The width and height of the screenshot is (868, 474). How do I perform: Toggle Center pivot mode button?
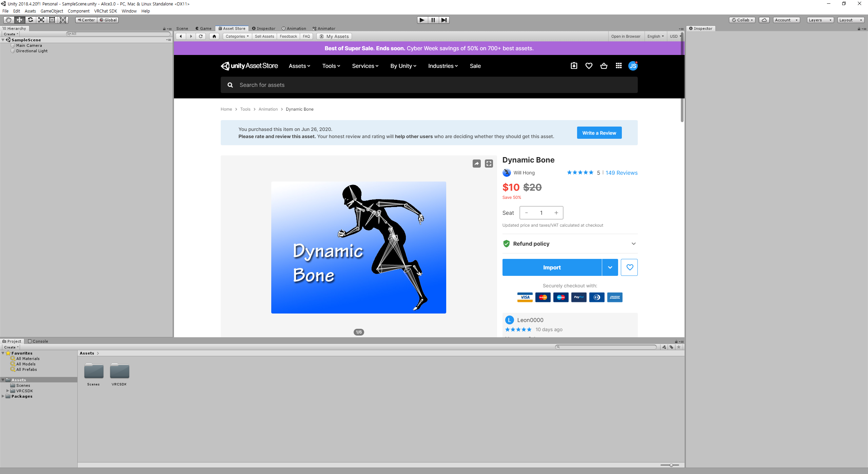[86, 20]
